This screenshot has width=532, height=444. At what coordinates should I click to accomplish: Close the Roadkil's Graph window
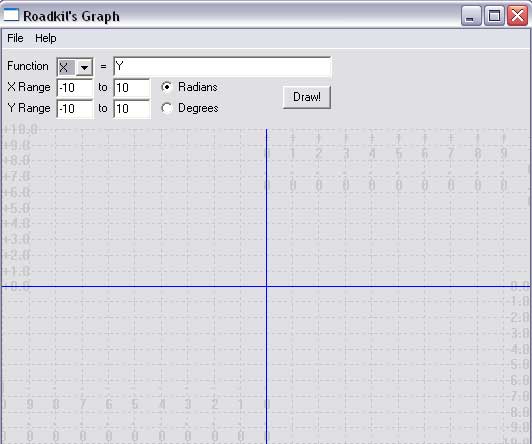coord(517,16)
